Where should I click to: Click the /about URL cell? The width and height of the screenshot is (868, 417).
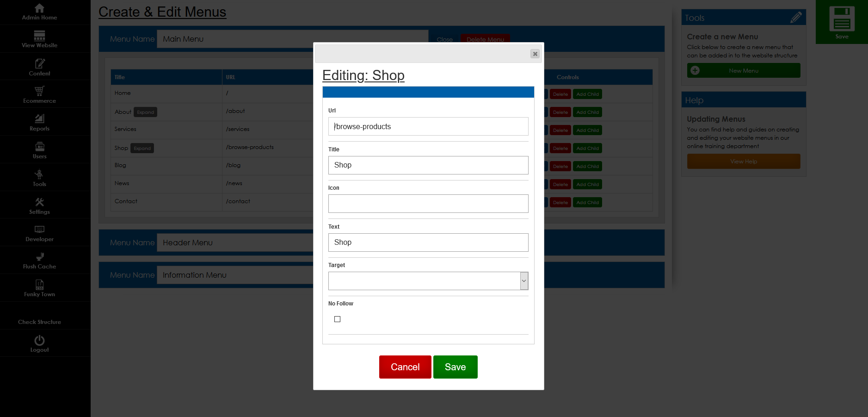[268, 112]
